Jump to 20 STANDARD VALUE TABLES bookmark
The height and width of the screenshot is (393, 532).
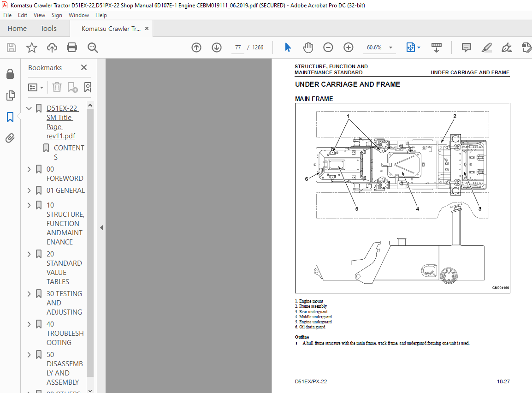point(64,268)
